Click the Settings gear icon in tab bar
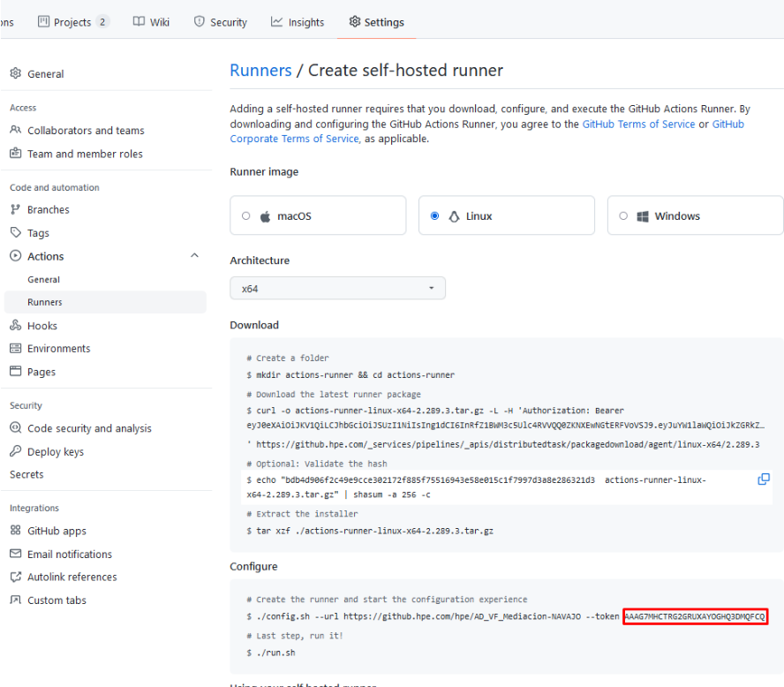784x687 pixels. 355,21
